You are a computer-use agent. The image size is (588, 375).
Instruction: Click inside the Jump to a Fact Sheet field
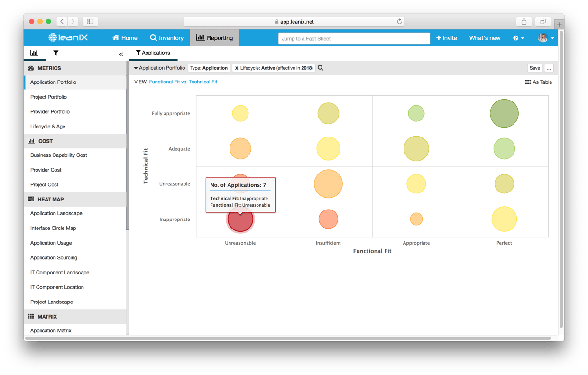[354, 38]
